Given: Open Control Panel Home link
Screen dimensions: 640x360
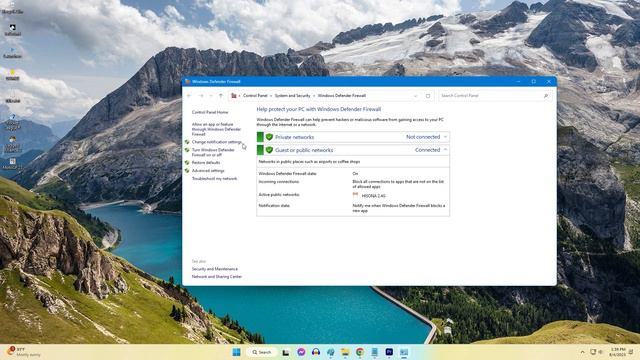Looking at the screenshot, I should 210,112.
